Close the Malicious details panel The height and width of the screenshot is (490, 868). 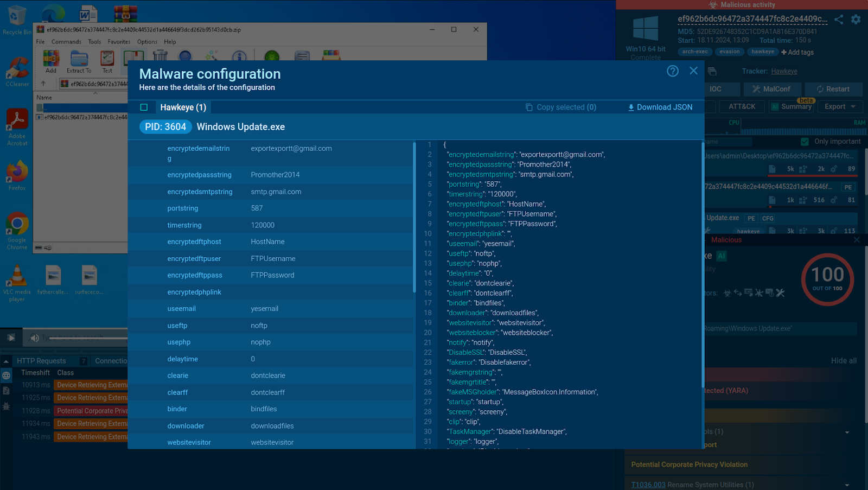857,240
